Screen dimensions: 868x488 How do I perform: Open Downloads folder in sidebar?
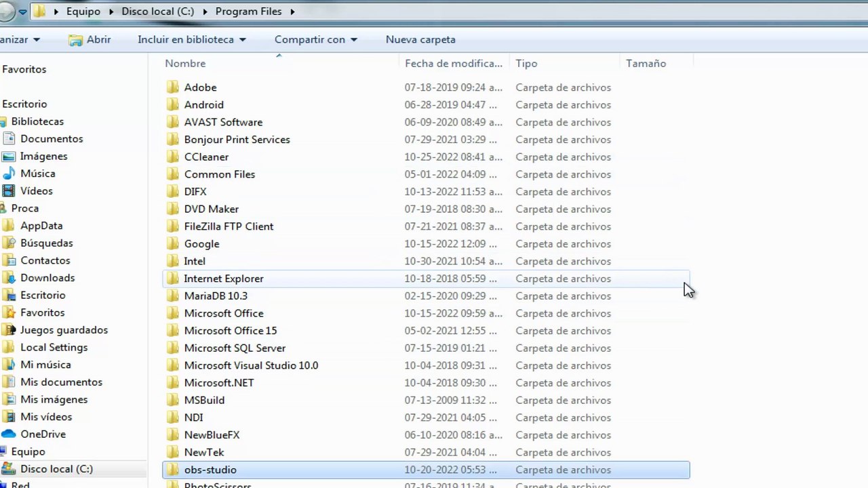click(x=47, y=278)
